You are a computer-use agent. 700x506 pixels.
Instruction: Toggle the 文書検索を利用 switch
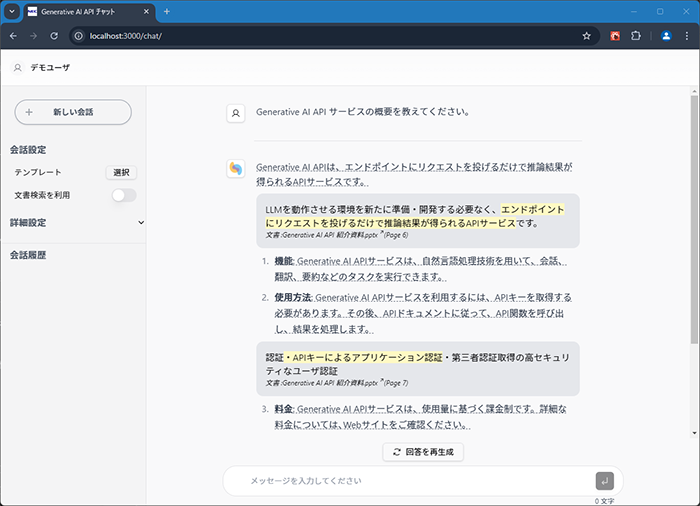(x=124, y=195)
